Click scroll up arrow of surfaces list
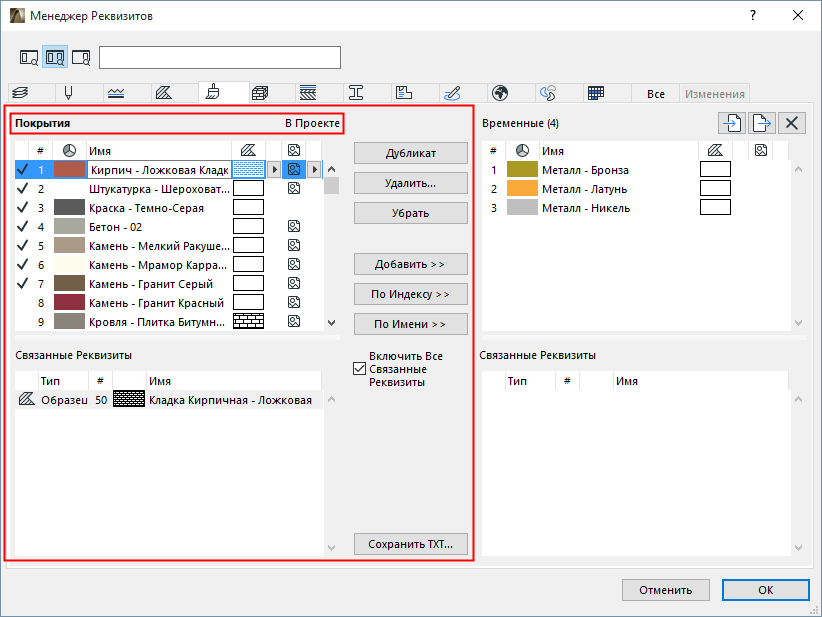 pyautogui.click(x=331, y=169)
